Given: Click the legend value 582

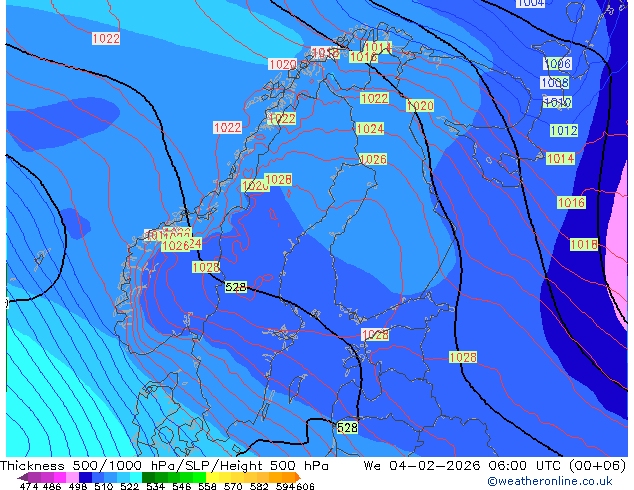Looking at the screenshot, I should [x=259, y=486].
